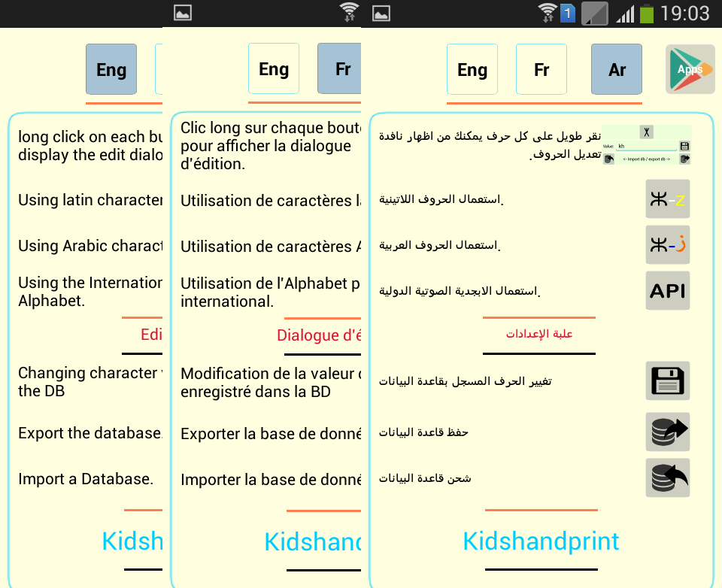
Task: Tap 'Clic long sur chaque bout' text
Action: (271, 146)
